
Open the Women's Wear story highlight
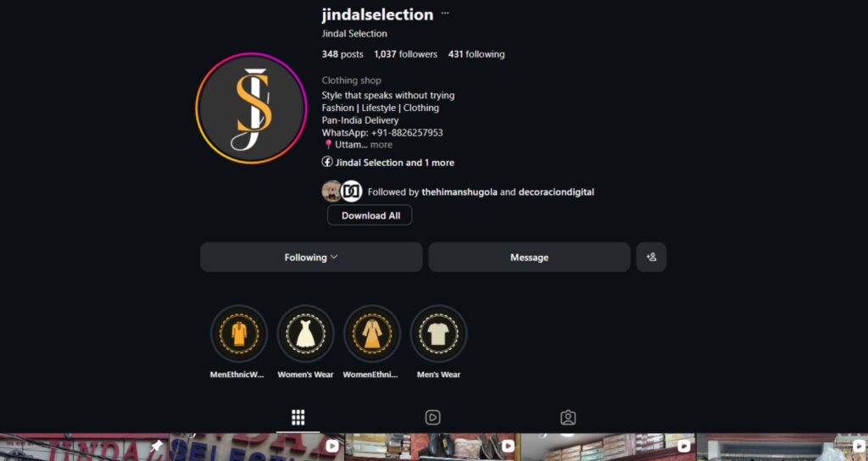point(305,334)
